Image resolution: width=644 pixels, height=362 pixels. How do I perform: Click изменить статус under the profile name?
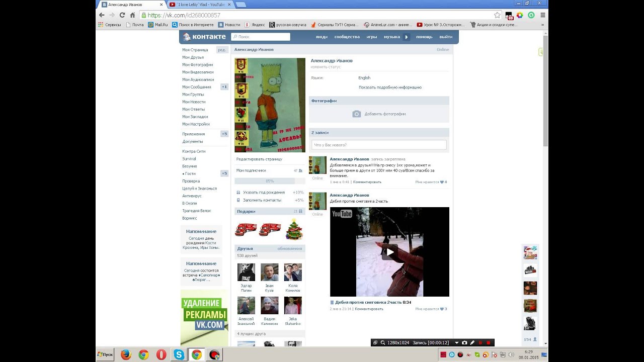pos(326,67)
